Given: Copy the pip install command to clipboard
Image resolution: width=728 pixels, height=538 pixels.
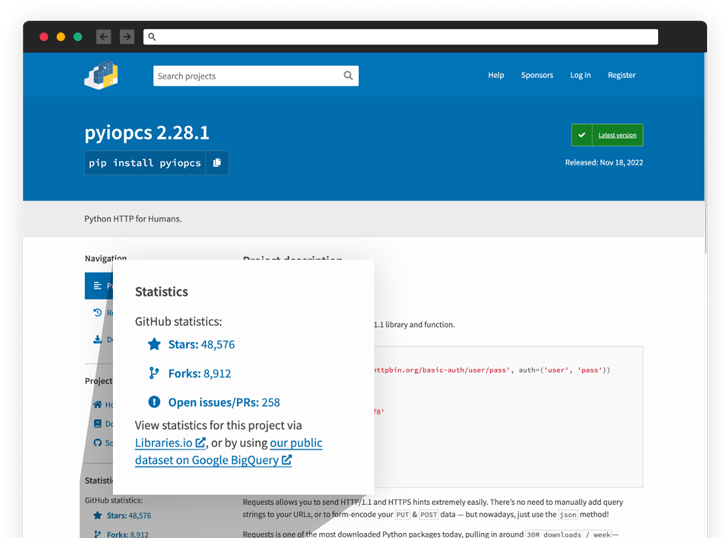Looking at the screenshot, I should [217, 163].
